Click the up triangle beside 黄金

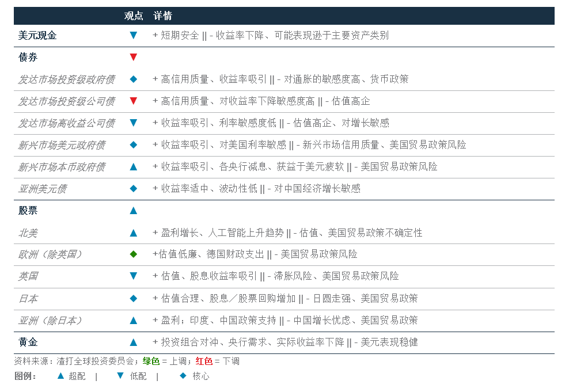click(134, 342)
